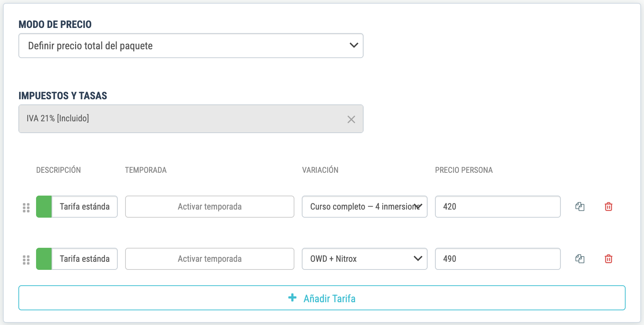This screenshot has height=325, width=644.
Task: Activate season for the OWD + Nitrox rate
Action: (x=210, y=259)
